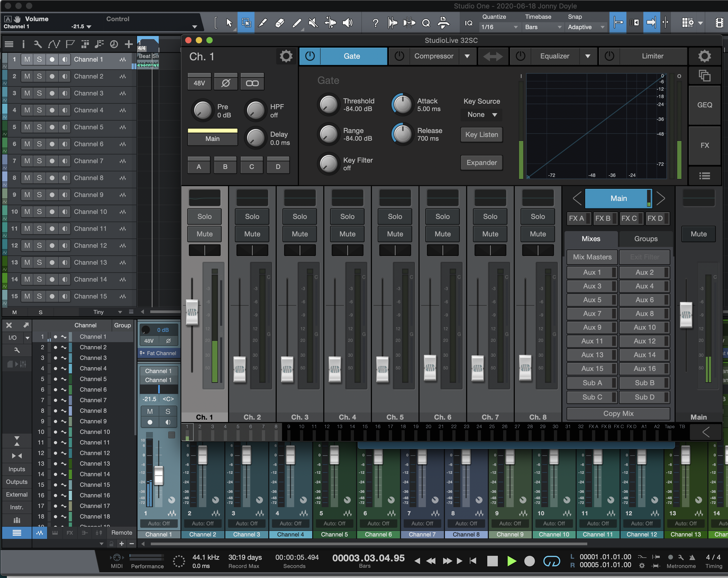
Task: Open the Key Source None dropdown
Action: [481, 115]
